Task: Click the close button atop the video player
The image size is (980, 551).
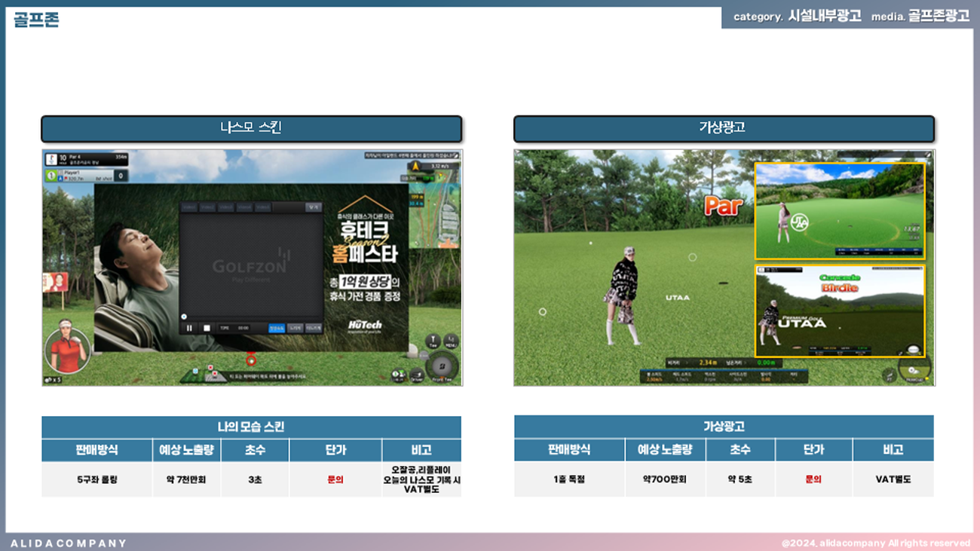Action: [x=312, y=207]
